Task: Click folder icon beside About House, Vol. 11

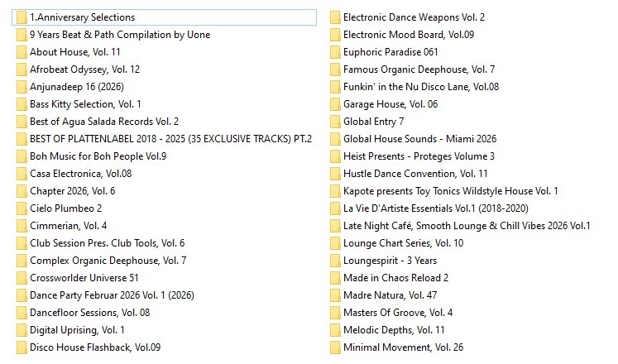Action: click(x=22, y=52)
